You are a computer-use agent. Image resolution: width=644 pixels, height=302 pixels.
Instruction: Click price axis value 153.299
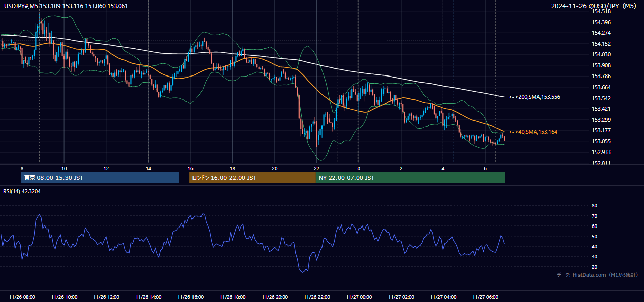[x=601, y=120]
